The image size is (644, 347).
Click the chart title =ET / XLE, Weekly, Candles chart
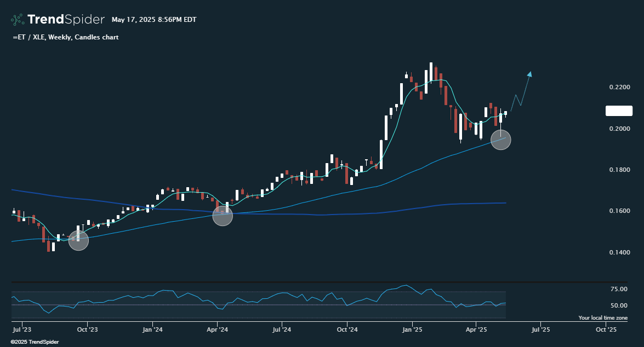[x=66, y=37]
